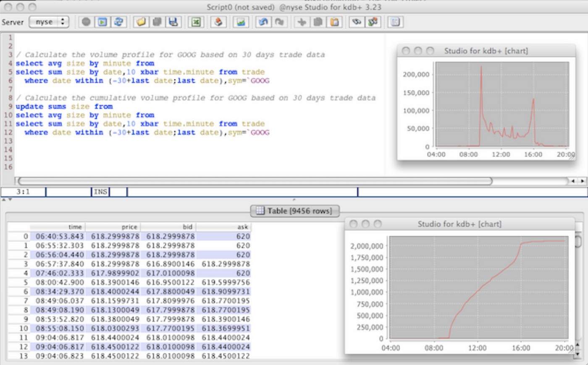This screenshot has width=588, height=365.
Task: Click code line 5 starting 'select sum size'
Action: (140, 72)
